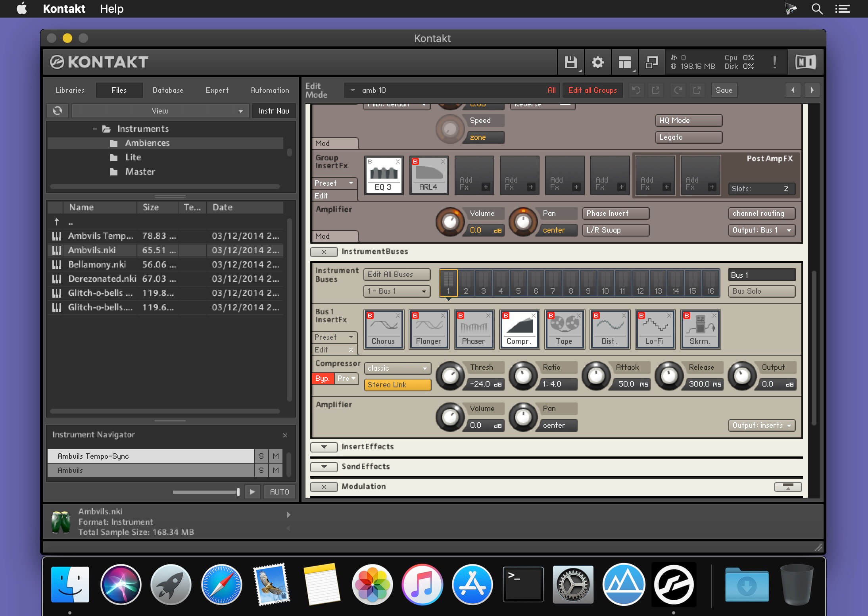Switch to the Libraries tab
Screen dimensions: 868x616
pyautogui.click(x=70, y=90)
